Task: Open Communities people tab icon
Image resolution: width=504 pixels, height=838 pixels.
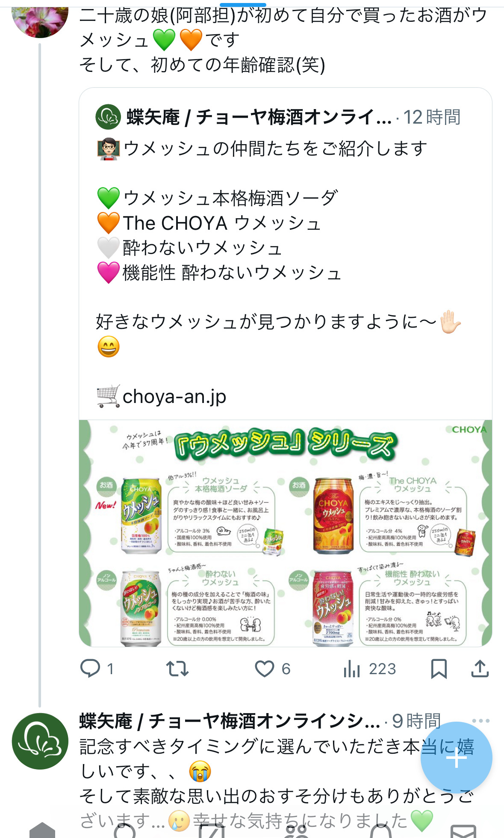Action: (297, 830)
